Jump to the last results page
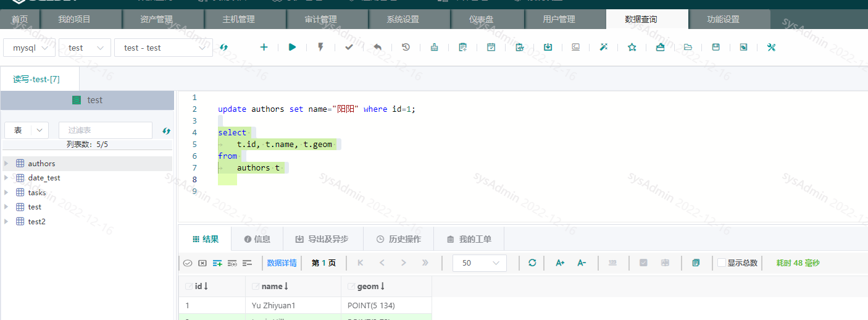The image size is (868, 320). click(x=425, y=263)
